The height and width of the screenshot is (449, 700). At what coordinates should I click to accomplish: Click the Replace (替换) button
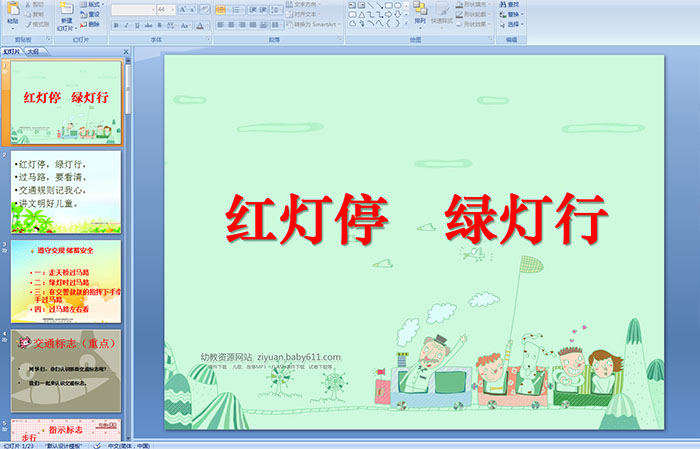click(510, 15)
